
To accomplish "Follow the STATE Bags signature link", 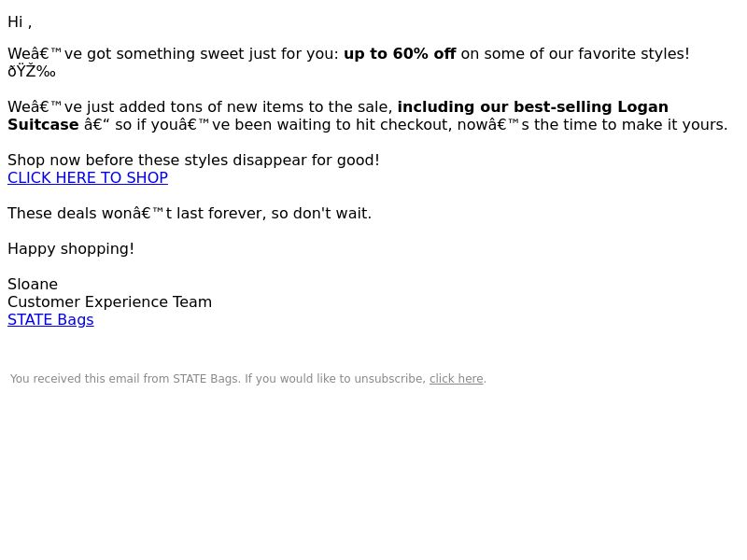I will click(50, 319).
